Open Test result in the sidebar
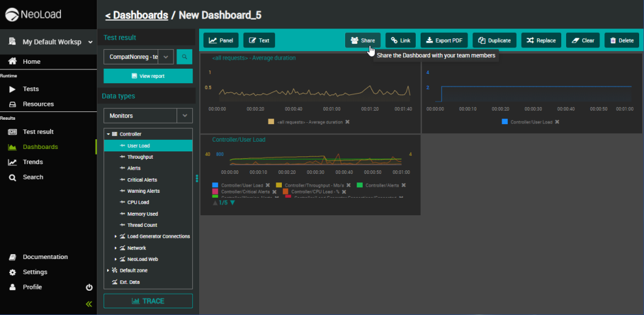The width and height of the screenshot is (644, 315). tap(38, 131)
